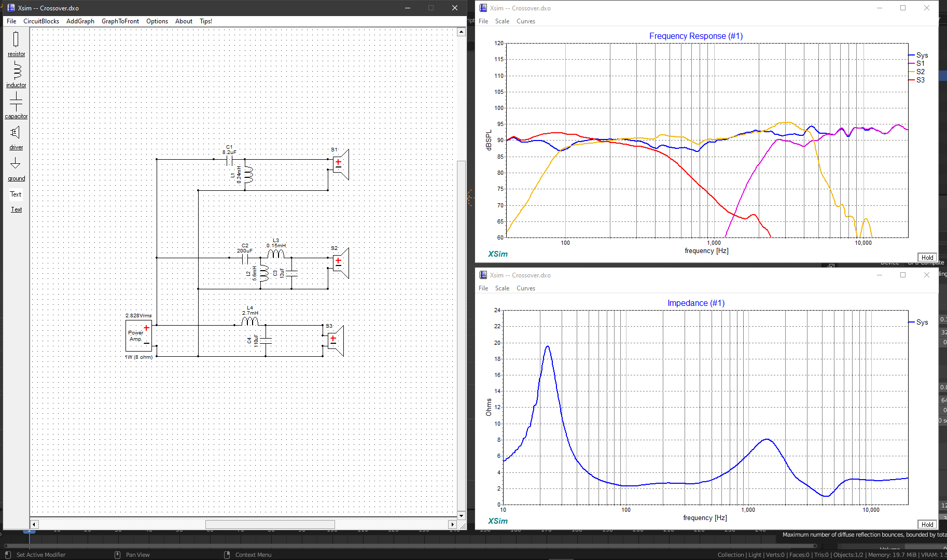Click schematic vertical scrollbar down arrow
The width and height of the screenshot is (947, 560).
coord(461,515)
